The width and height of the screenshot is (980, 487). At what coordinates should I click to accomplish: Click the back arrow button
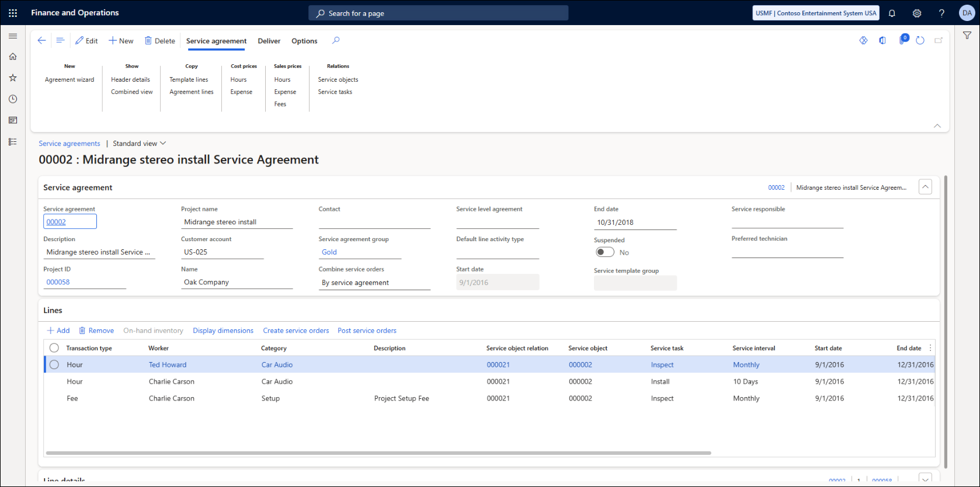click(41, 40)
